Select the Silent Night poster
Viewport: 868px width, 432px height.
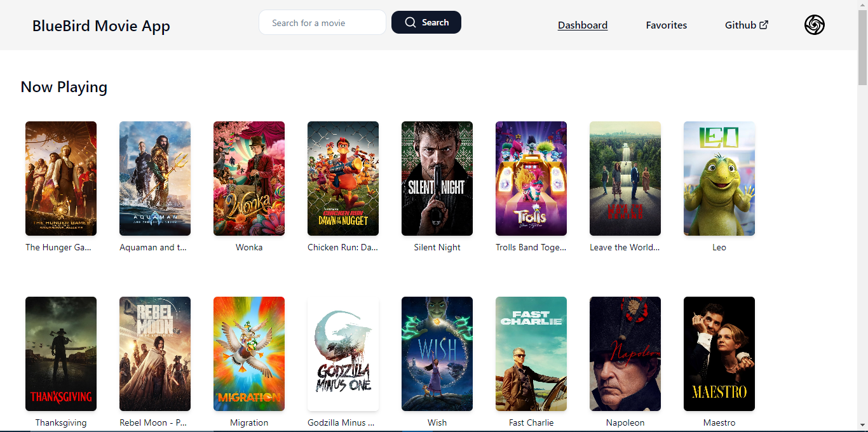(x=437, y=179)
